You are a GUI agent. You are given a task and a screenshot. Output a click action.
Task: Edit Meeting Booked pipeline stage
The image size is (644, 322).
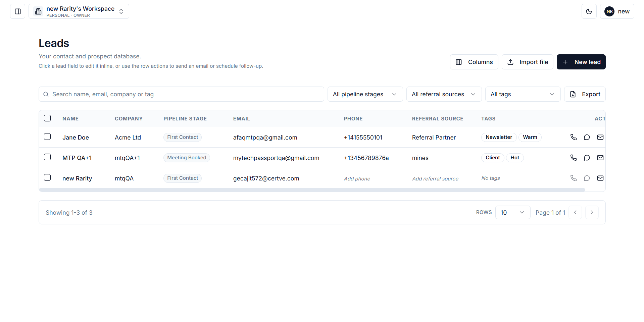point(187,158)
